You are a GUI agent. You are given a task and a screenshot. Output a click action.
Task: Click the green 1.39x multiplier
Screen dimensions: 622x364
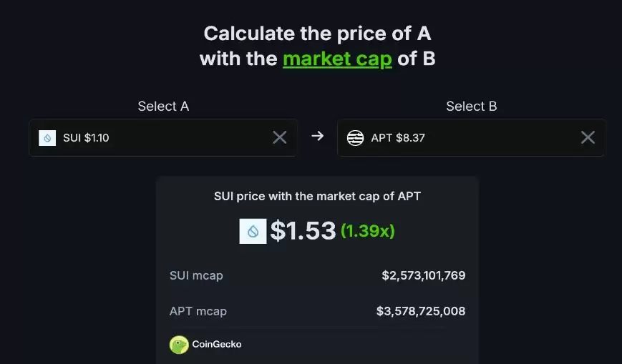tap(368, 231)
